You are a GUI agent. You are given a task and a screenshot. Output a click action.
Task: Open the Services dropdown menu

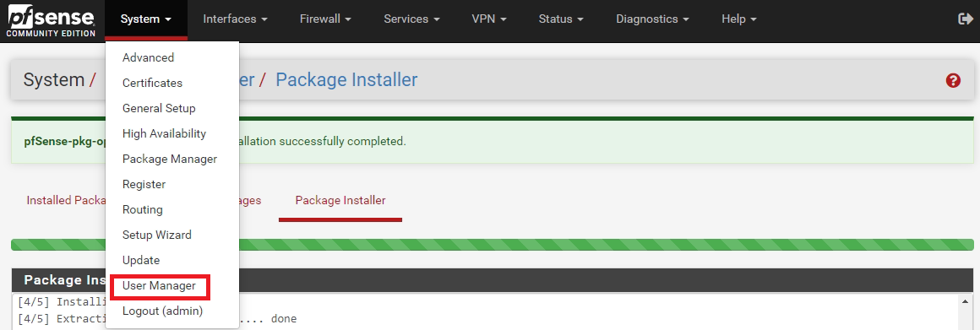(x=412, y=19)
